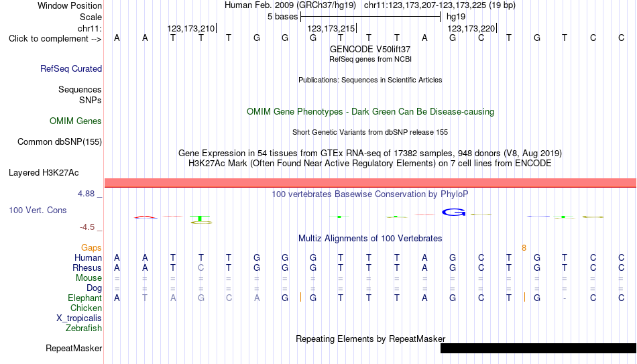Click Repeating Elements by RepeatMasker title

point(371,339)
